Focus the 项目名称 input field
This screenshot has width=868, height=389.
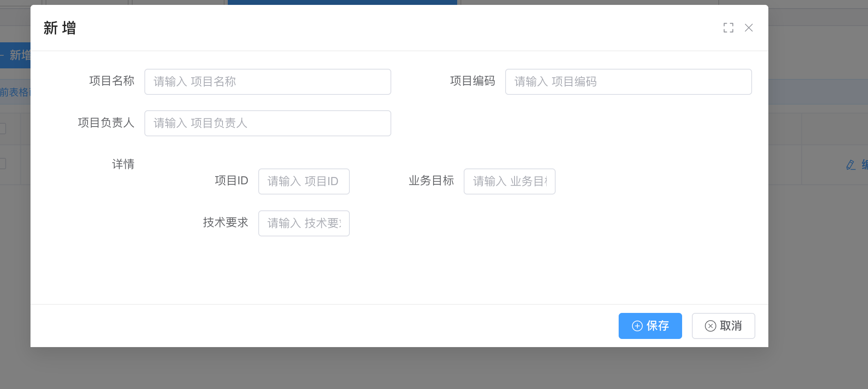click(x=267, y=82)
